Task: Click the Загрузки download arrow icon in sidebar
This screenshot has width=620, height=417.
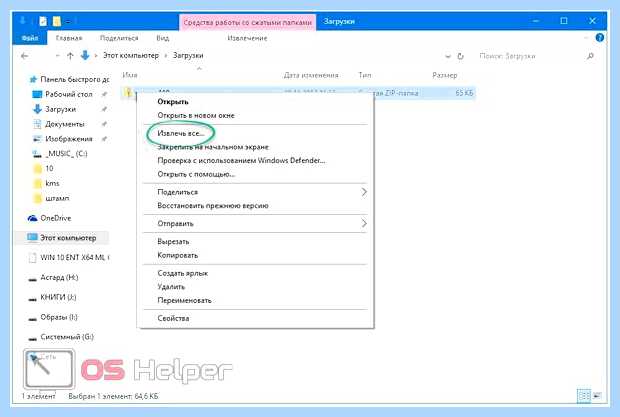Action: coord(37,109)
